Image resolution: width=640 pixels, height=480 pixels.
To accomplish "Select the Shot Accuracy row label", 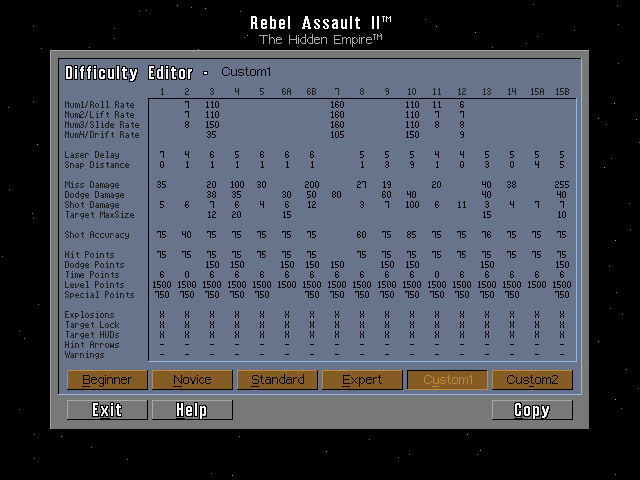I will tap(97, 235).
